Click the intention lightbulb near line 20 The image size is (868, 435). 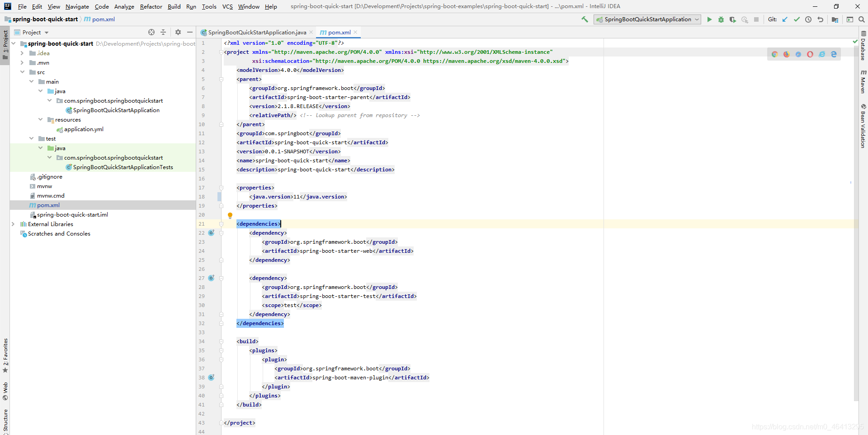tap(230, 216)
